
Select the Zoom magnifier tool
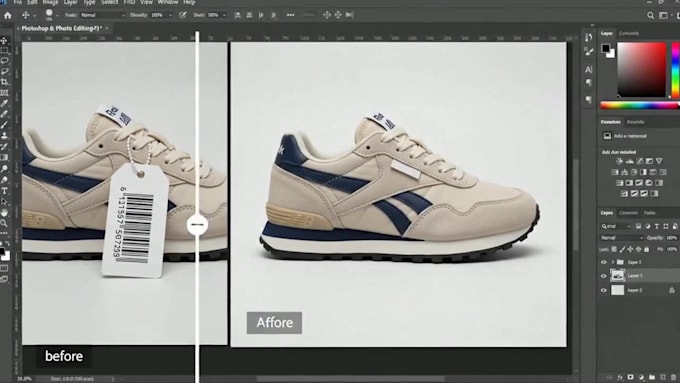click(x=4, y=223)
